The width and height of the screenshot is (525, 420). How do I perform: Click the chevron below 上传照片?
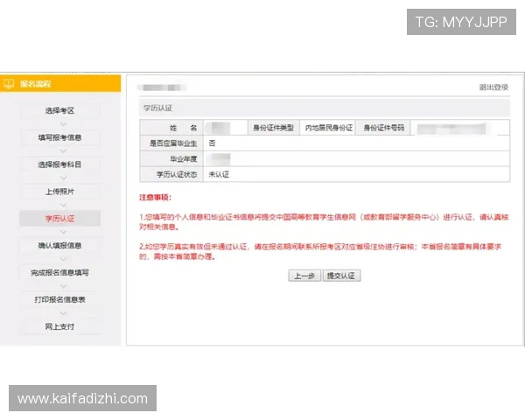click(x=63, y=205)
